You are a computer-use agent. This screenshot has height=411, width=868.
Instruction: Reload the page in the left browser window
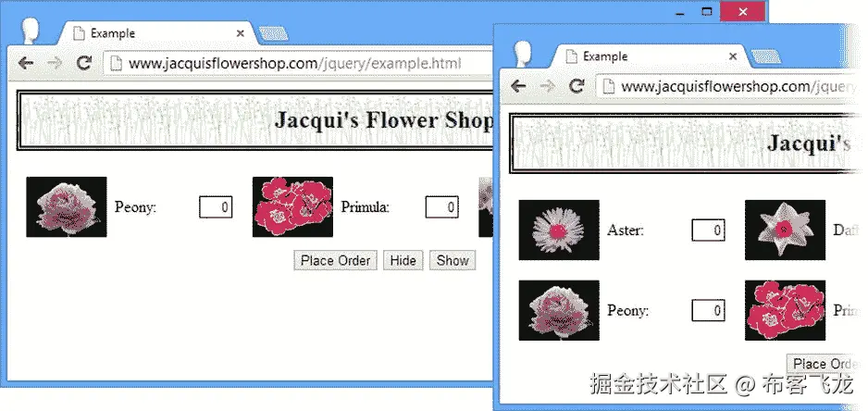coord(83,63)
